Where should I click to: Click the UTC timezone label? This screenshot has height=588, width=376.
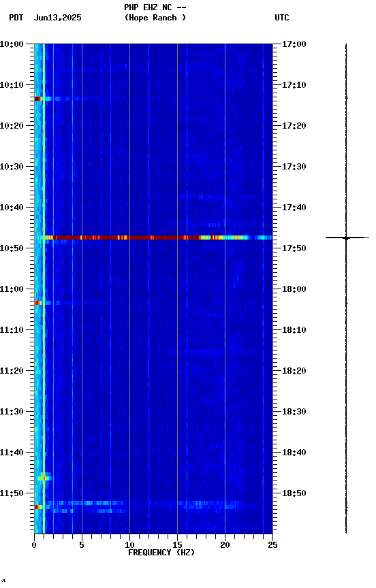click(282, 18)
